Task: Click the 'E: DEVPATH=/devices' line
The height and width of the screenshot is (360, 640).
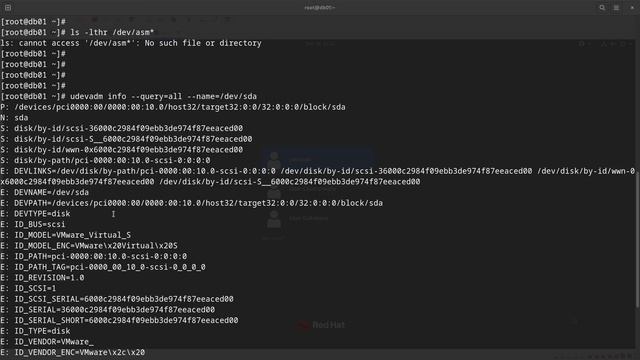Action: 191,203
